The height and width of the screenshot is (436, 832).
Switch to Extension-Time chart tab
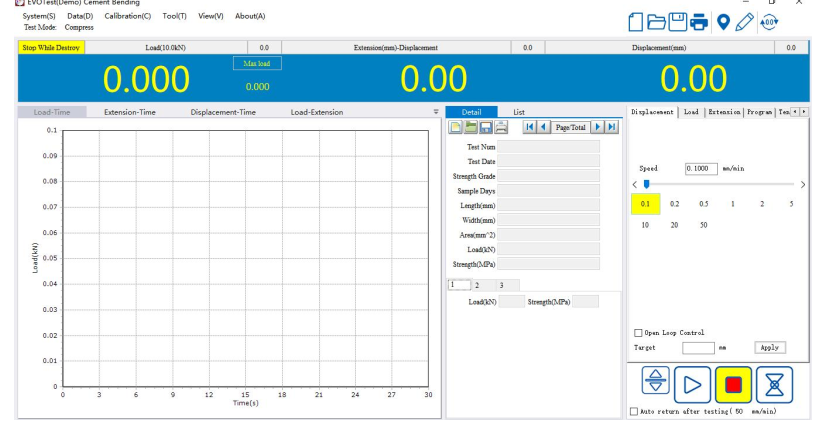pos(130,112)
